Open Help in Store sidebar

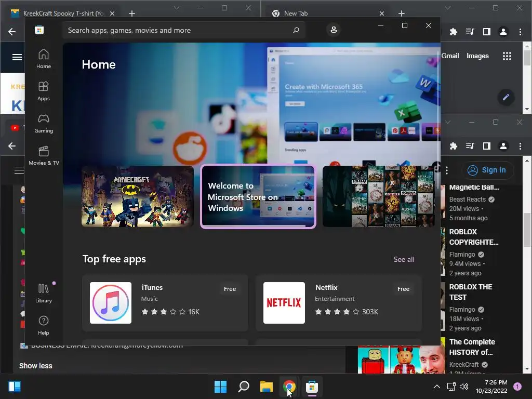[x=44, y=325]
